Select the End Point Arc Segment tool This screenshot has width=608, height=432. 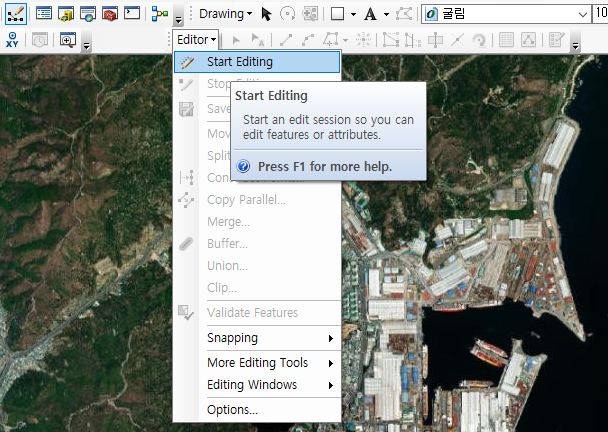click(x=308, y=40)
